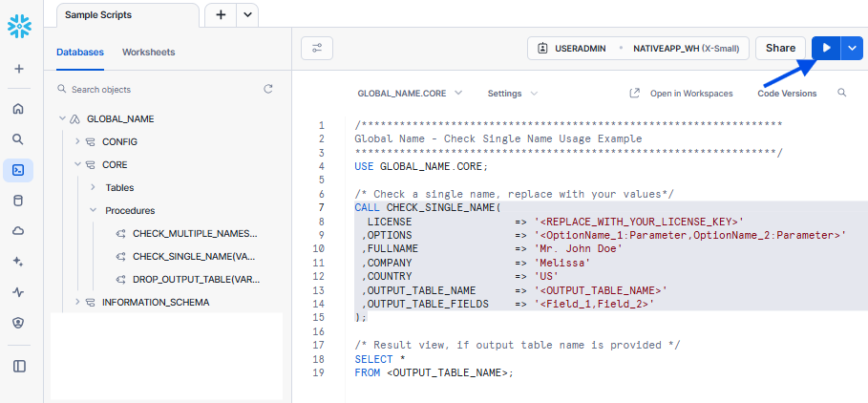Open the Data cylinder icon in sidebar

coord(18,201)
